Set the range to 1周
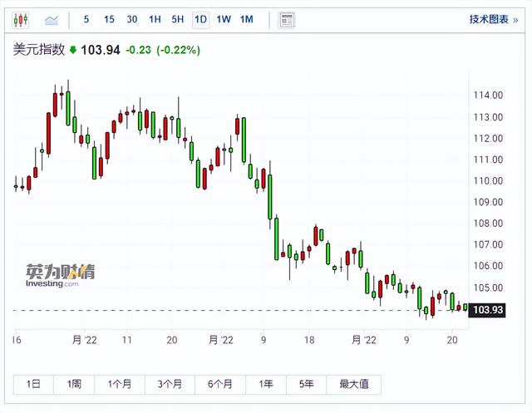This screenshot has height=413, width=532. pyautogui.click(x=74, y=384)
